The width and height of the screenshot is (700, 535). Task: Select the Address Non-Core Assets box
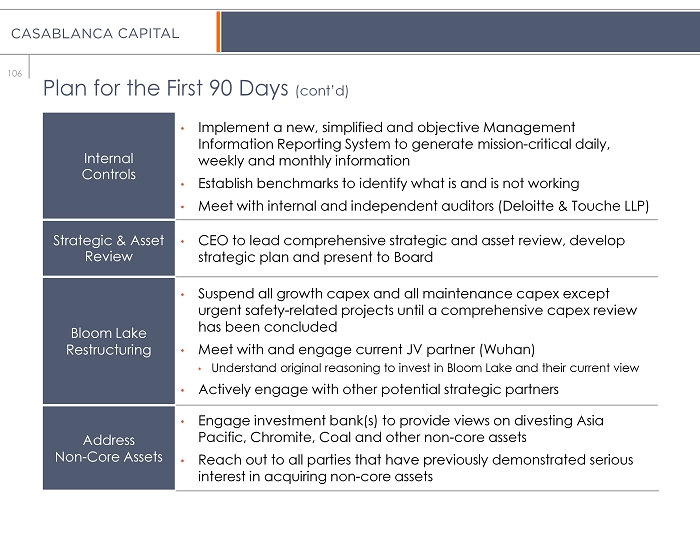click(x=108, y=449)
